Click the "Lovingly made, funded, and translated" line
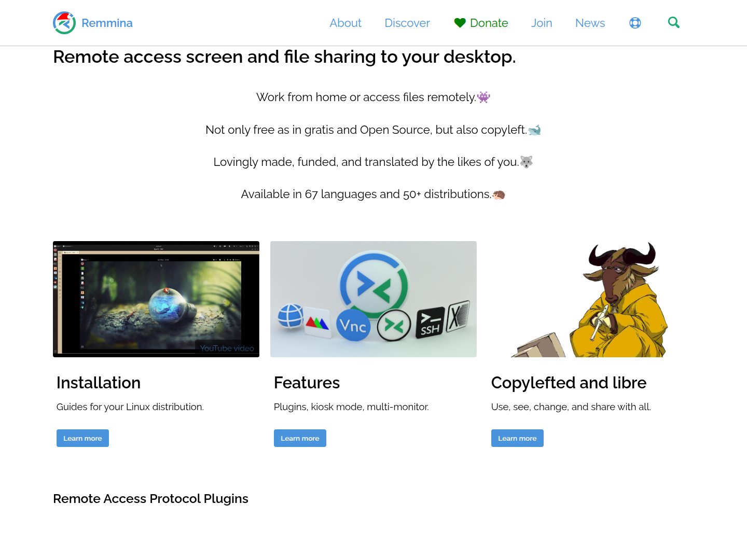 coord(366,162)
